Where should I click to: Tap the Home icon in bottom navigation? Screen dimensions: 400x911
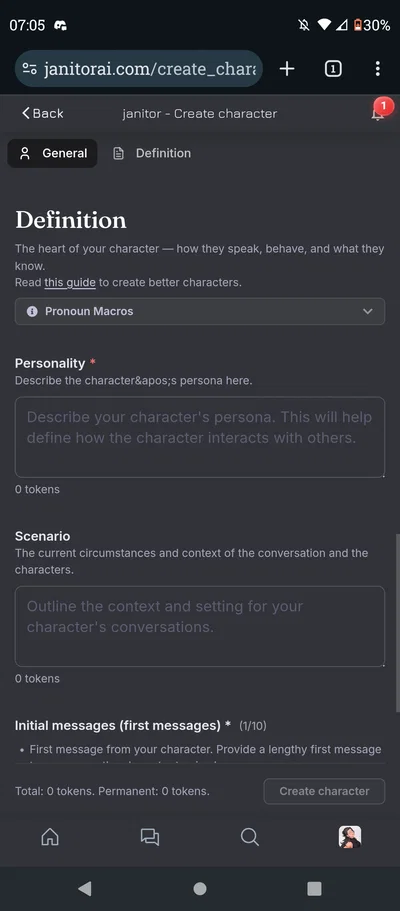coord(50,837)
